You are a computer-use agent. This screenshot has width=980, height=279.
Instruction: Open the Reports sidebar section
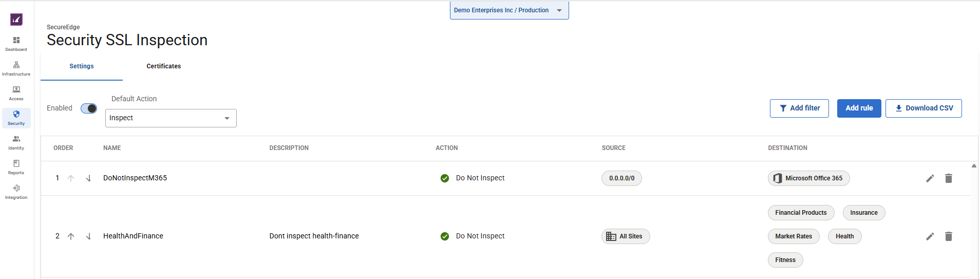pos(16,166)
